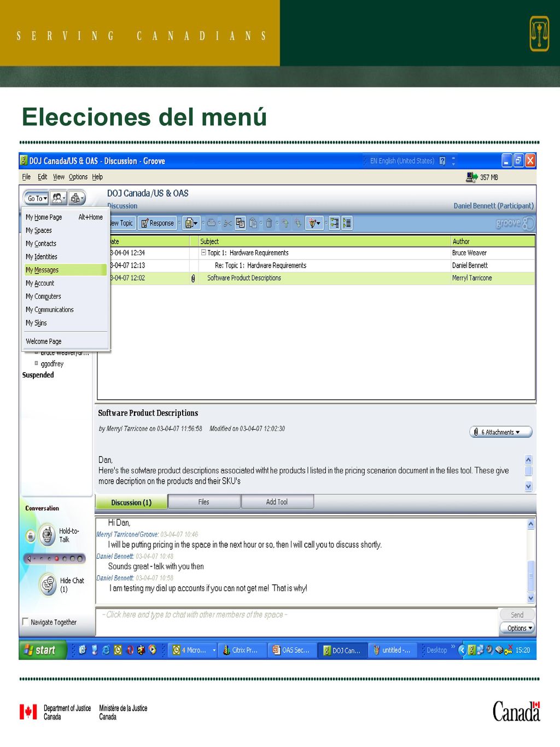Screen dimensions: 560x747
Task: Select My Identities menu entry
Action: pyautogui.click(x=65, y=257)
